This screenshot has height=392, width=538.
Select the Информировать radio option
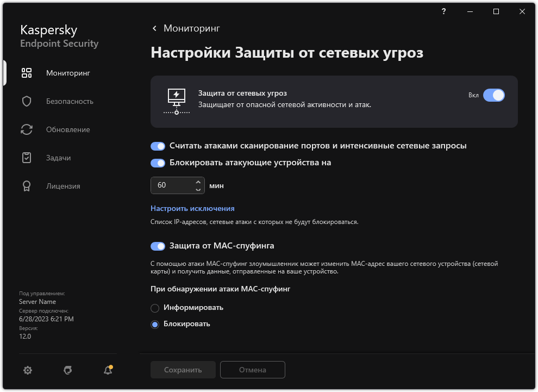pyautogui.click(x=155, y=307)
